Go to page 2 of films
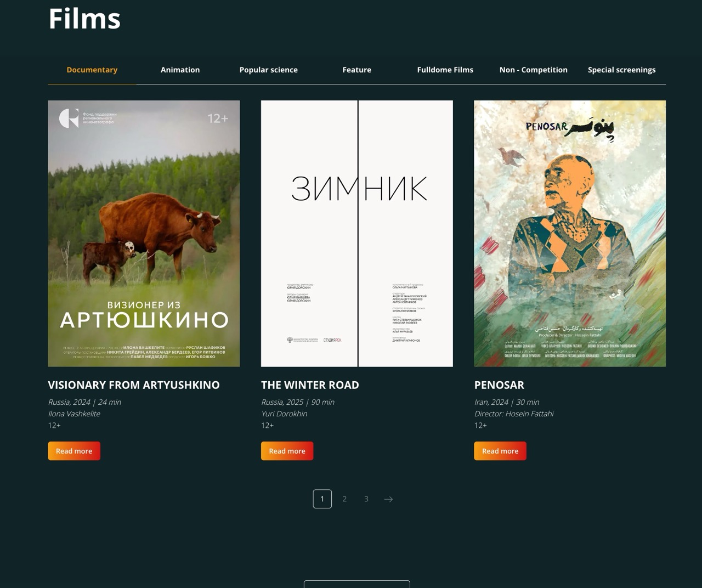 tap(344, 499)
